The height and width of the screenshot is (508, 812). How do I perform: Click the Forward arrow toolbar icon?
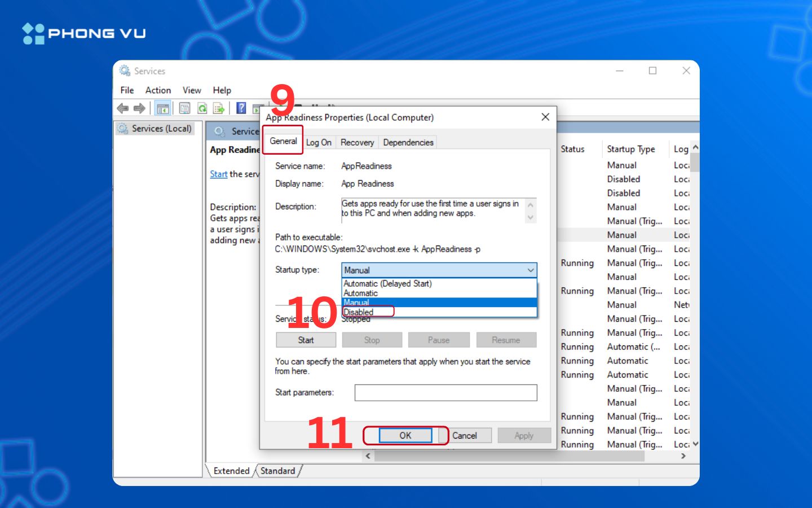point(139,108)
